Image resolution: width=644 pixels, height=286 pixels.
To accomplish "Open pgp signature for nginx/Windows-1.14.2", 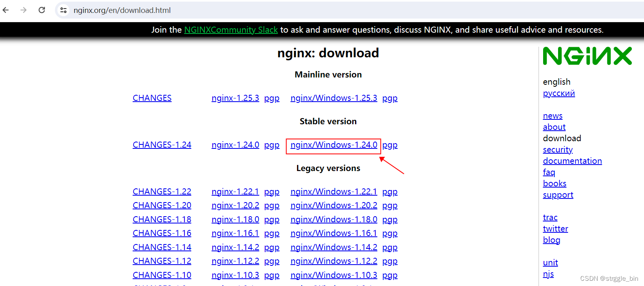I will tap(390, 248).
